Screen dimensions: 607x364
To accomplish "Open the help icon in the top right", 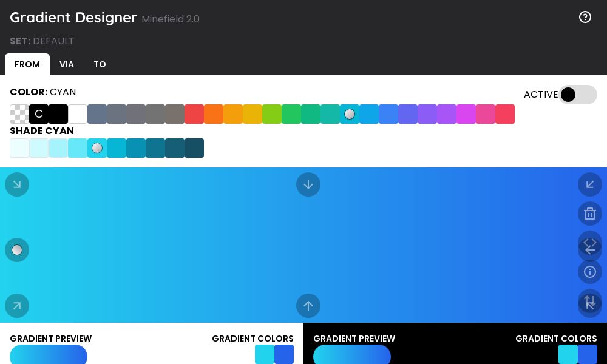I will click(x=585, y=17).
